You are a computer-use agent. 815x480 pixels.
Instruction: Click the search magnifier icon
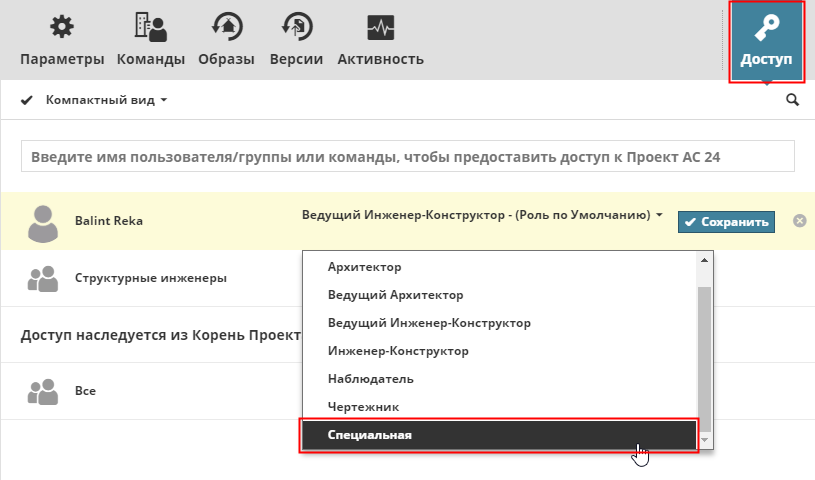[793, 100]
